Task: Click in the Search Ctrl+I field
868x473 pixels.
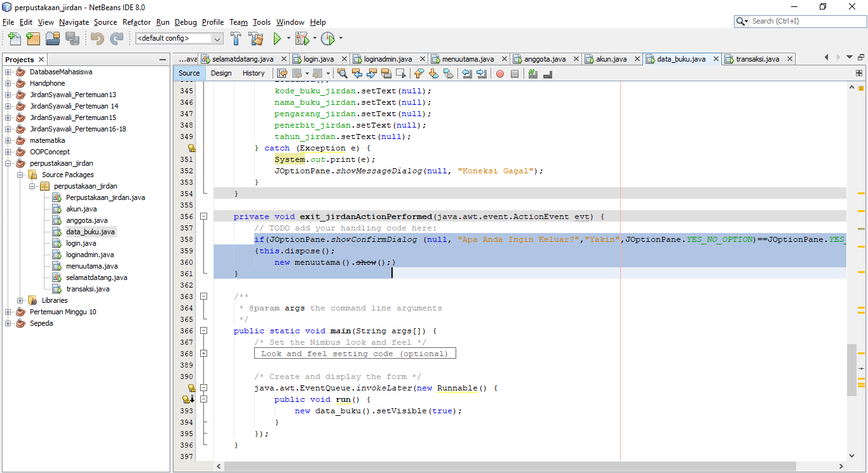Action: pyautogui.click(x=799, y=21)
